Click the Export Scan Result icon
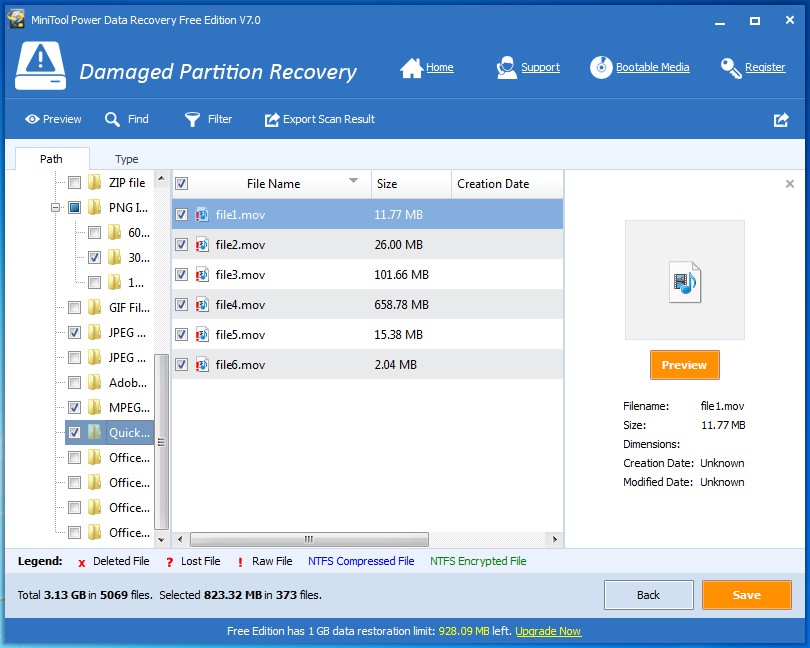This screenshot has height=648, width=810. click(x=272, y=119)
